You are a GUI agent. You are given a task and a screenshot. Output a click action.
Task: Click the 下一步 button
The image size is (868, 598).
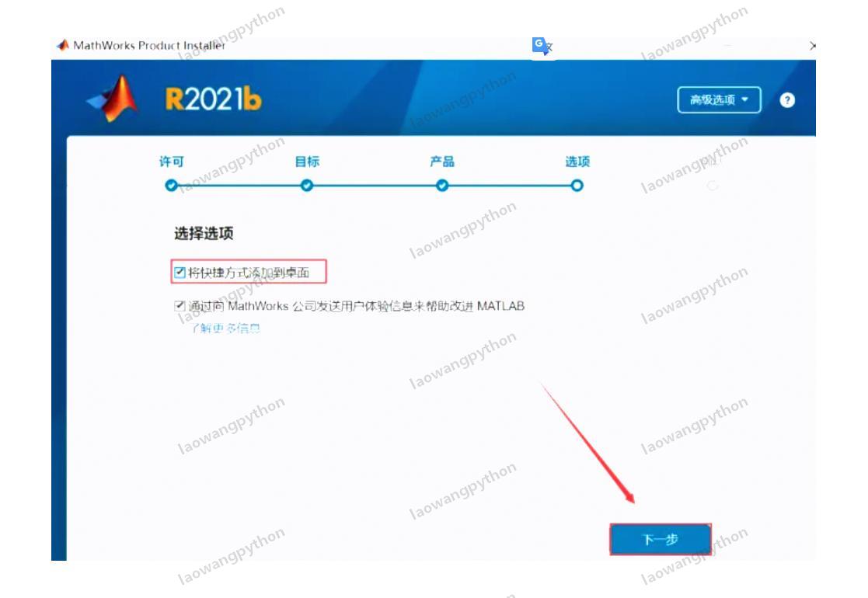coord(660,539)
